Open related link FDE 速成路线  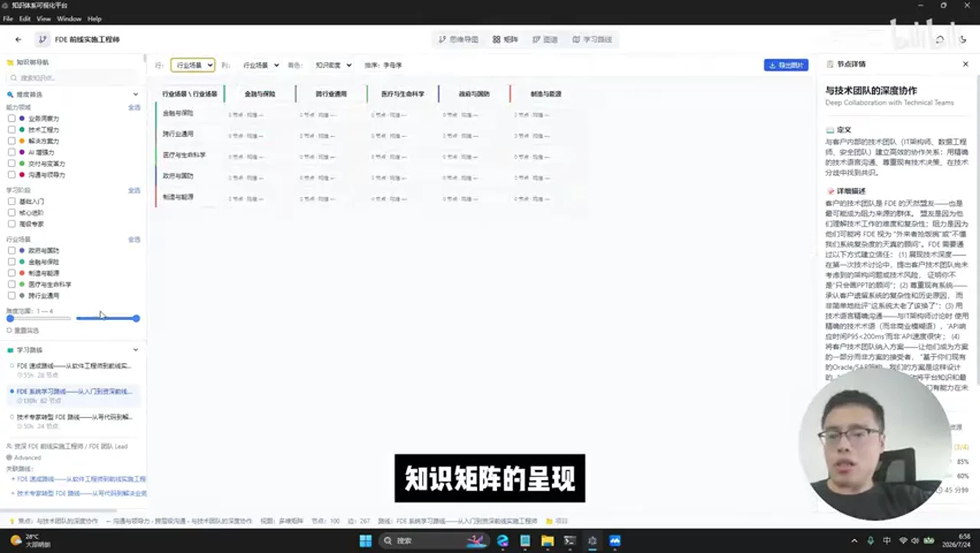tap(79, 479)
